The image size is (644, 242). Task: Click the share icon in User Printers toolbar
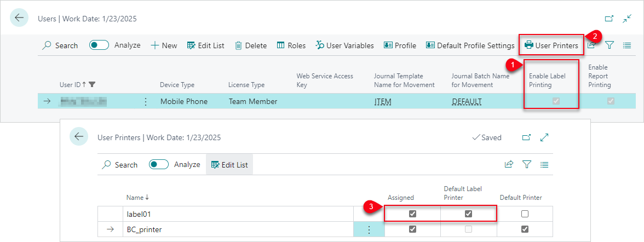(x=509, y=164)
